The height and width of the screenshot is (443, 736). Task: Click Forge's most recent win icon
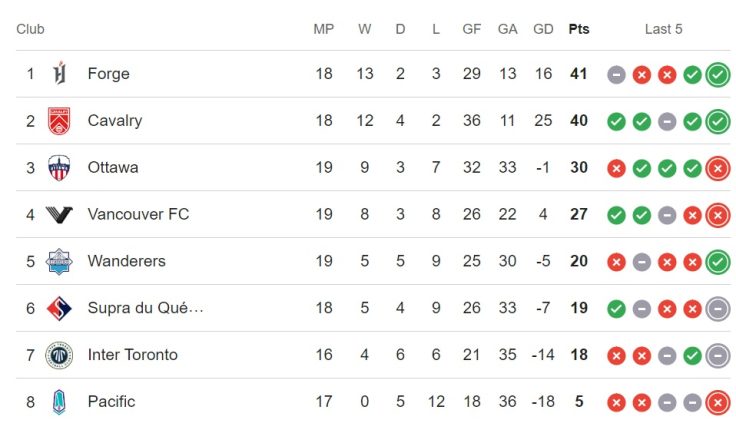pos(718,75)
